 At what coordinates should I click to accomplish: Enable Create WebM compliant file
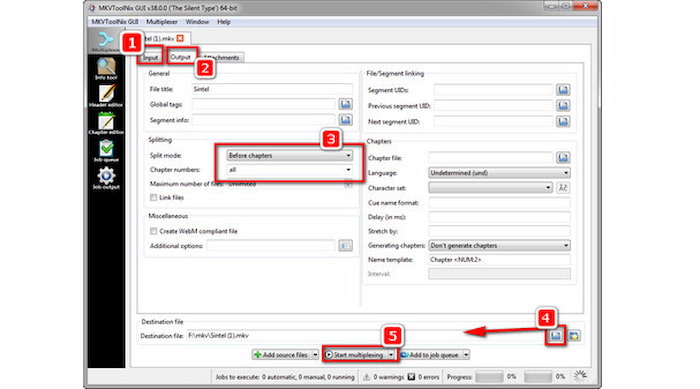tap(154, 231)
